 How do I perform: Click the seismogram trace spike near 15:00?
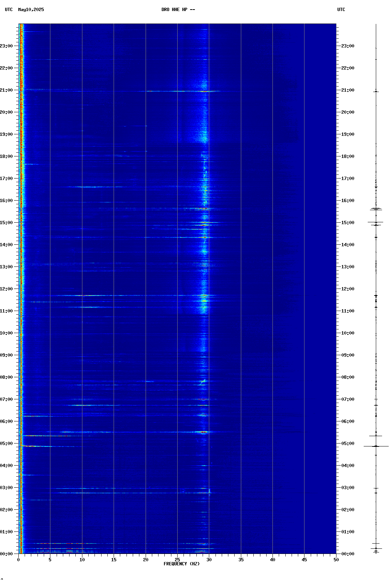375,222
